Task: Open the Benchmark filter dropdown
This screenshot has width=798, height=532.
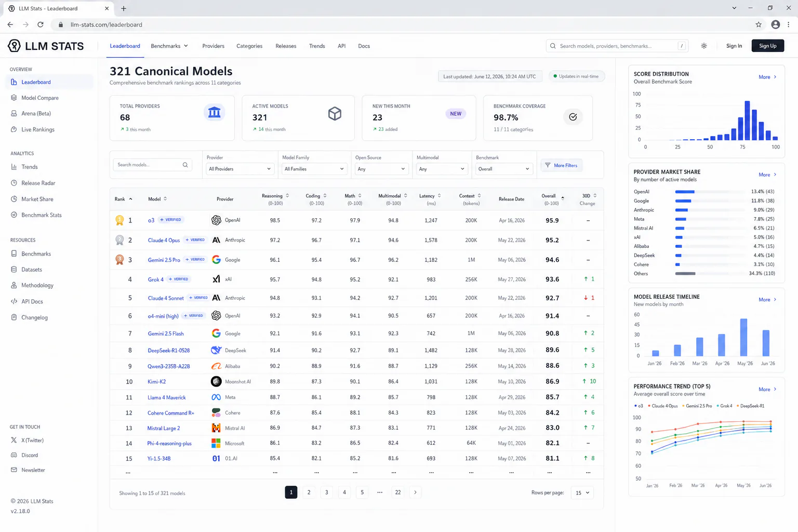Action: 504,169
